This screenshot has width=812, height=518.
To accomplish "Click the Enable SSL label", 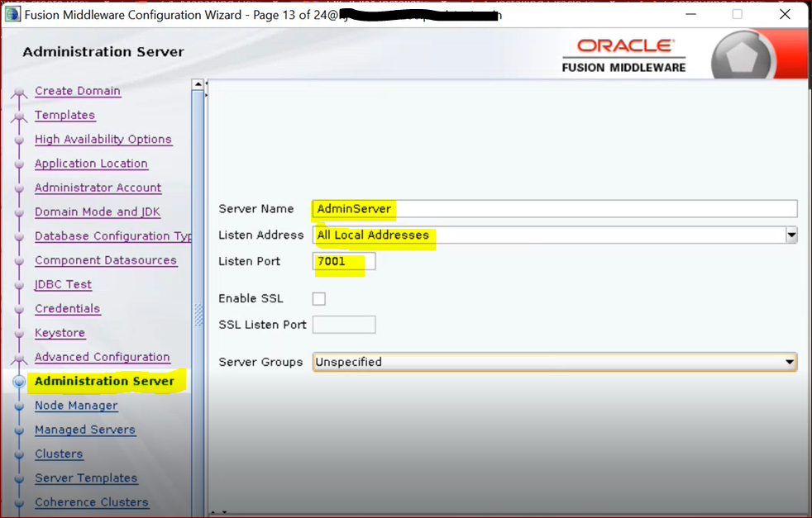I will coord(251,298).
